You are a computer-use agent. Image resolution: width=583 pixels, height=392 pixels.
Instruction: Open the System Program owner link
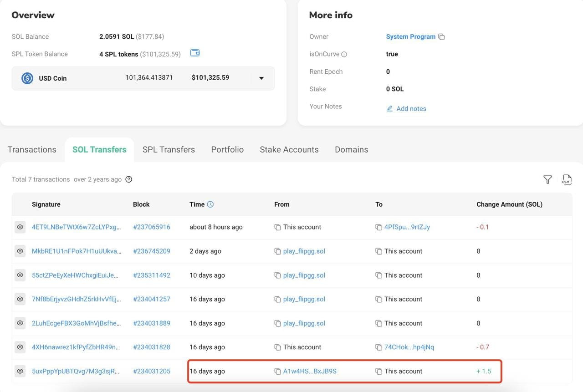click(411, 37)
